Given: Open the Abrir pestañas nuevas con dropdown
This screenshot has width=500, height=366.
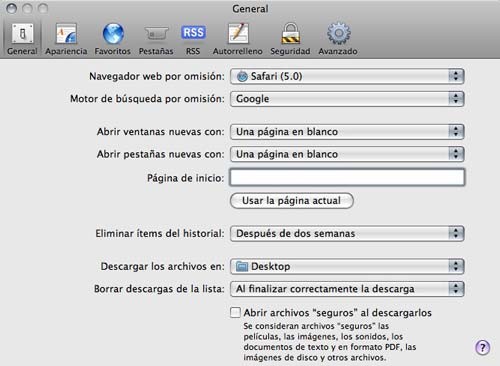Looking at the screenshot, I should tap(347, 154).
